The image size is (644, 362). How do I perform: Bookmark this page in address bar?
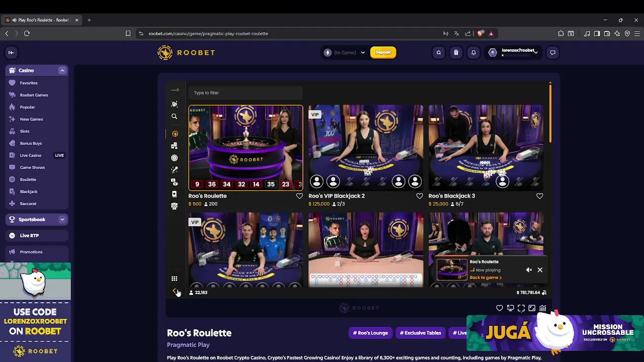pos(128,34)
